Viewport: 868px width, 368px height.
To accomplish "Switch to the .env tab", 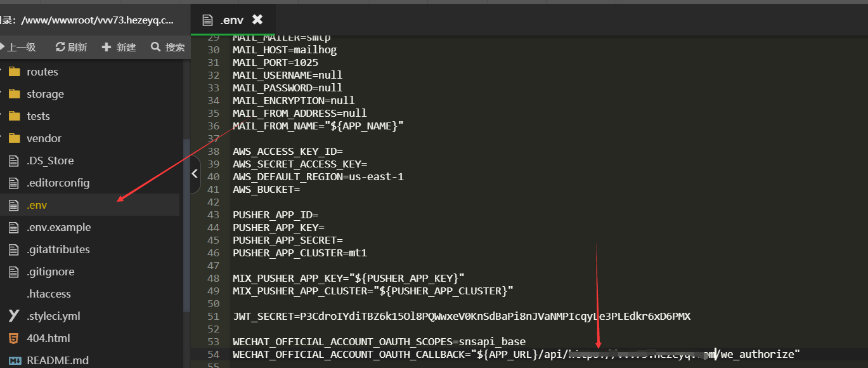I will coord(231,20).
